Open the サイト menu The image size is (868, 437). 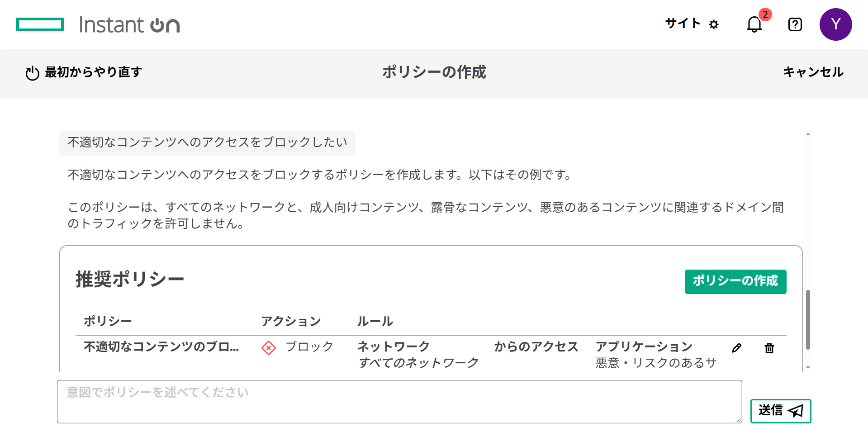point(683,24)
